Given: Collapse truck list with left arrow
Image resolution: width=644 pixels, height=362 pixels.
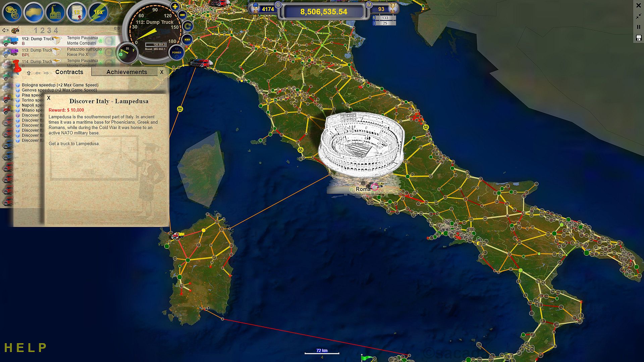Looking at the screenshot, I should pyautogui.click(x=5, y=31).
